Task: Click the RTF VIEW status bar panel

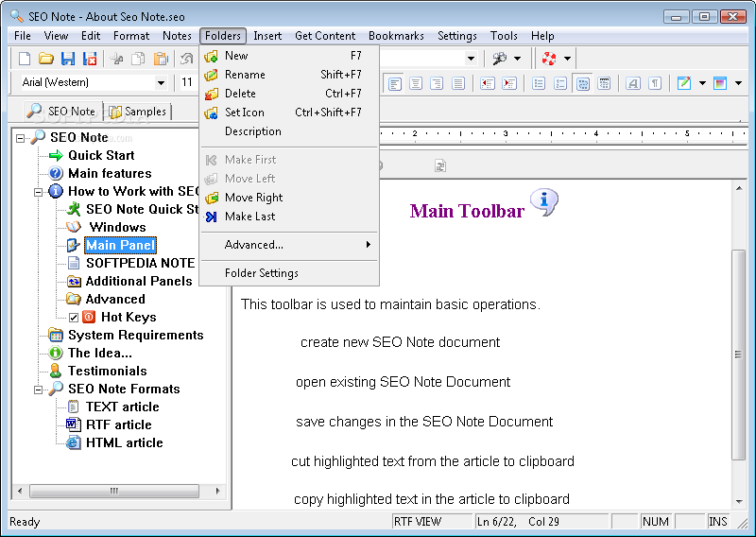Action: pos(433,522)
